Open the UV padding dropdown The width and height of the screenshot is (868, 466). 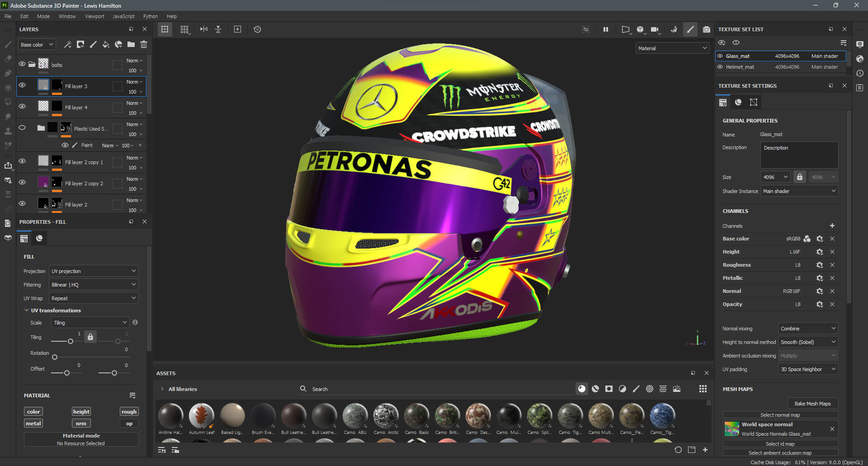tap(808, 369)
